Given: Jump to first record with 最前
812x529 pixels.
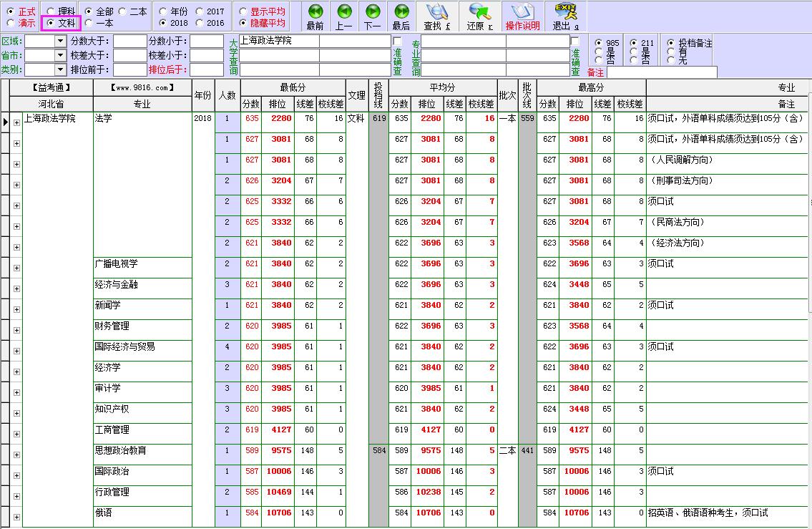Looking at the screenshot, I should pos(315,17).
